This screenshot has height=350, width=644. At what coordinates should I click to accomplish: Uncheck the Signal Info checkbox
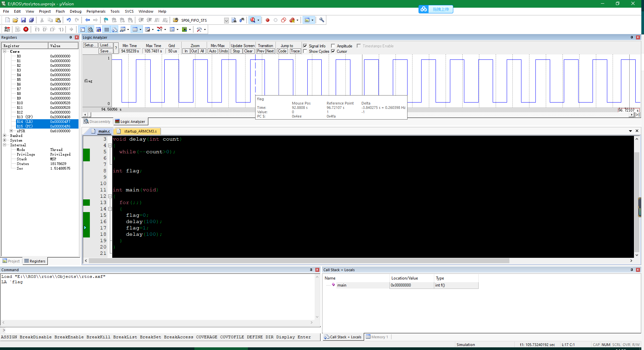[x=305, y=46]
